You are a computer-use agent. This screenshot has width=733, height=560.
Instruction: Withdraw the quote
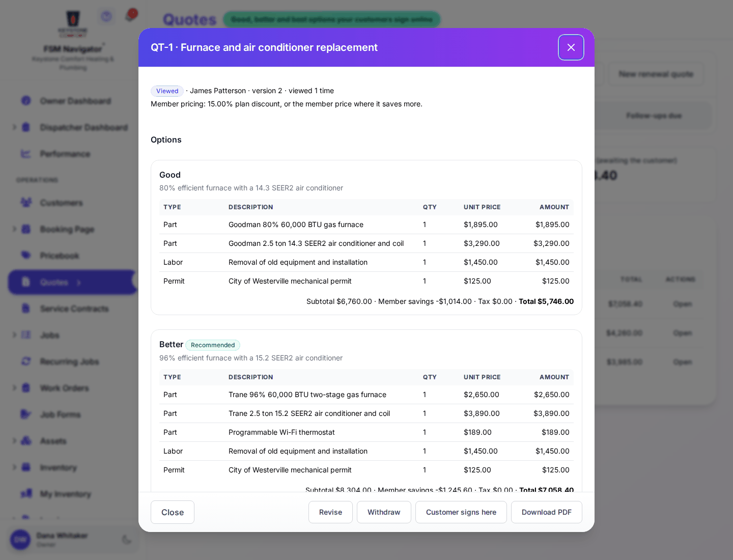[384, 512]
